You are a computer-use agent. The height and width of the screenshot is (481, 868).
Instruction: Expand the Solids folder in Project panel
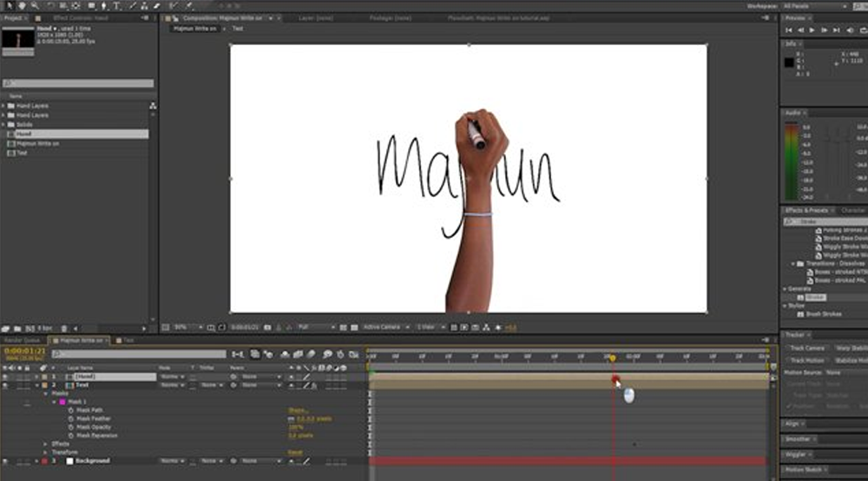[3, 125]
